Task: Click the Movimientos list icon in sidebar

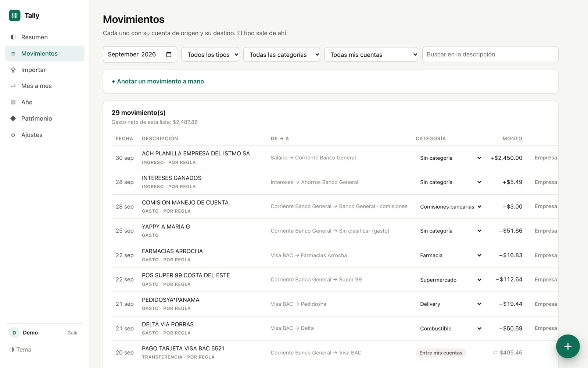Action: 13,54
